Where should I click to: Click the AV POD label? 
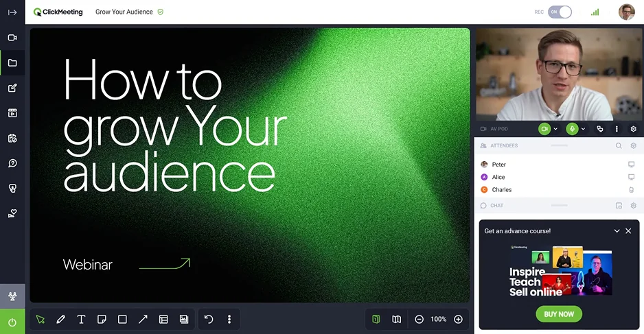498,129
